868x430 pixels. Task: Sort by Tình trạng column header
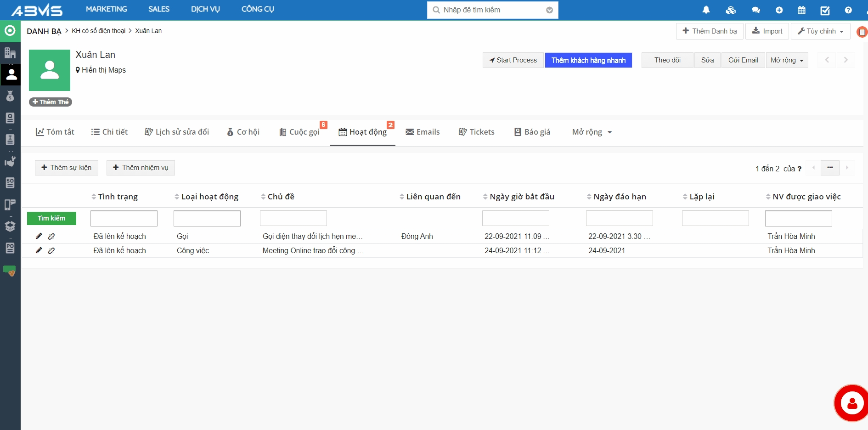pyautogui.click(x=118, y=197)
